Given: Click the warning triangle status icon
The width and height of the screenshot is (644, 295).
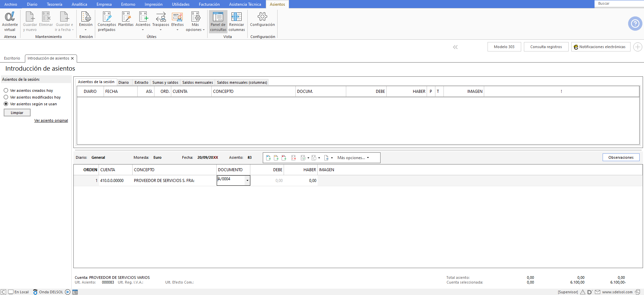Looking at the screenshot, I should point(583,292).
